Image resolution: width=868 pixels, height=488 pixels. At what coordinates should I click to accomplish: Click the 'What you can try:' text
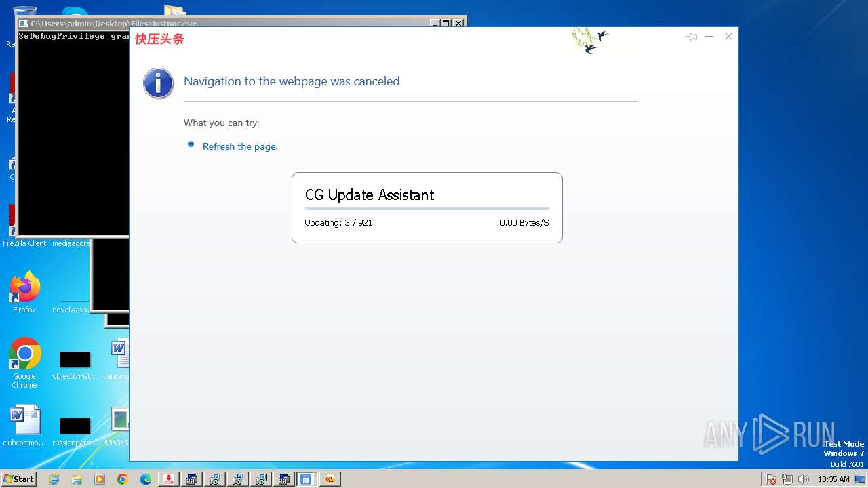click(x=222, y=123)
